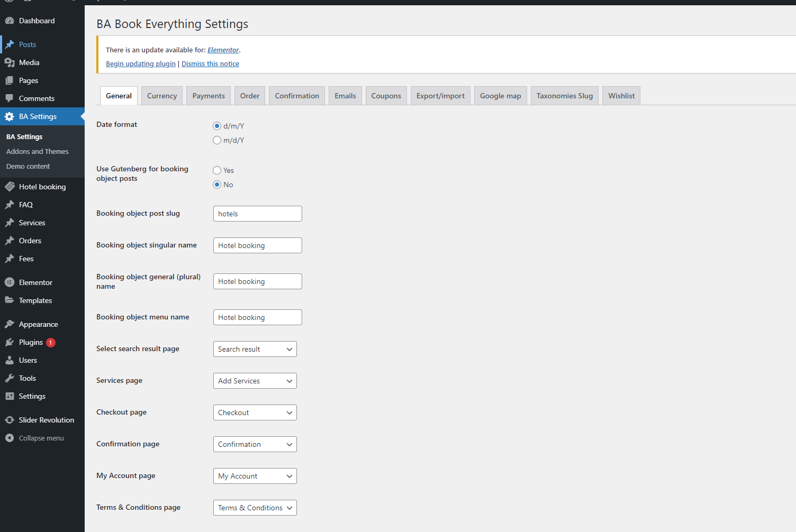The image size is (796, 532).
Task: Select the m/d/Y date format
Action: (x=217, y=140)
